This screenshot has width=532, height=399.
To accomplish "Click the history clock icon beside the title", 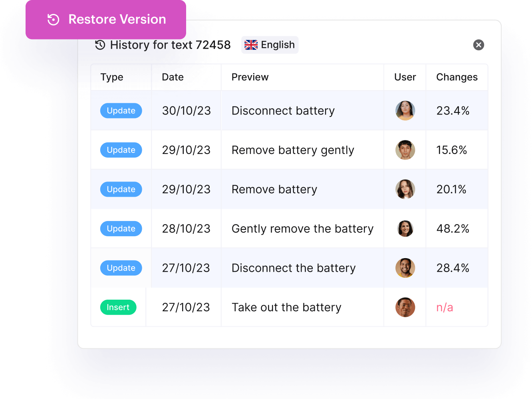I will pos(100,45).
